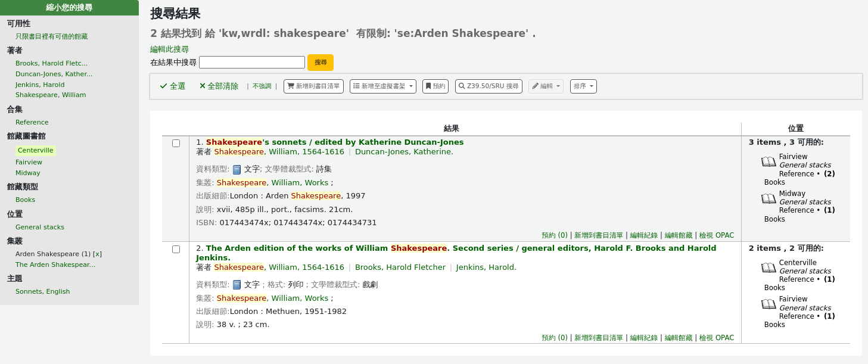This screenshot has width=868, height=364.
Task: Click the book icon beside Centerville in result 2
Action: (x=769, y=267)
